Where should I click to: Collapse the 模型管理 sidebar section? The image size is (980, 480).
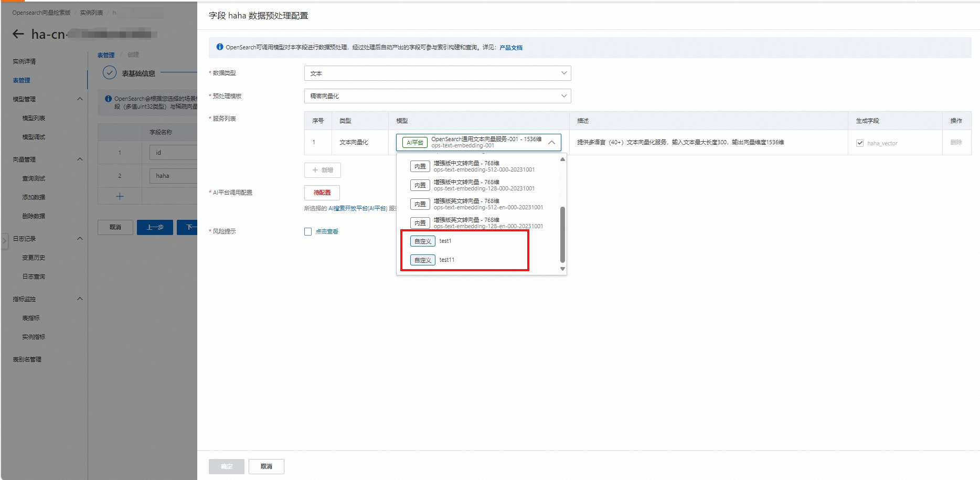coord(80,99)
